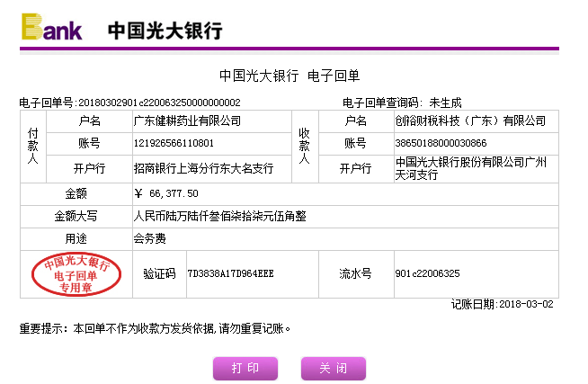Click the 金额大写 row label
The image size is (588, 384).
[76, 216]
